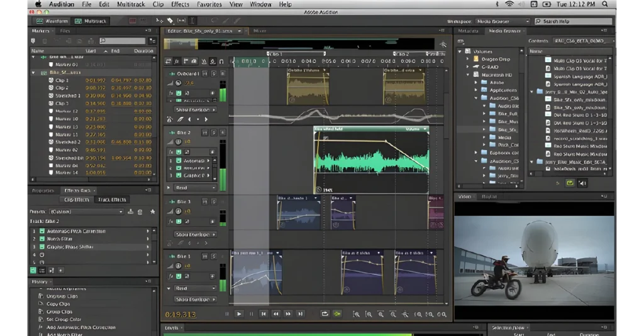This screenshot has height=336, width=644.
Task: Arm Bike 2 track for record
Action: [222, 133]
